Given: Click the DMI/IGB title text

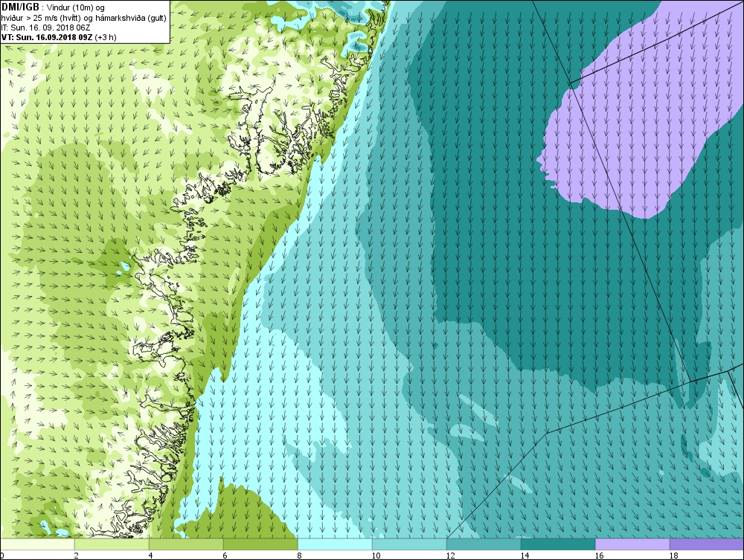Looking at the screenshot, I should coord(20,7).
